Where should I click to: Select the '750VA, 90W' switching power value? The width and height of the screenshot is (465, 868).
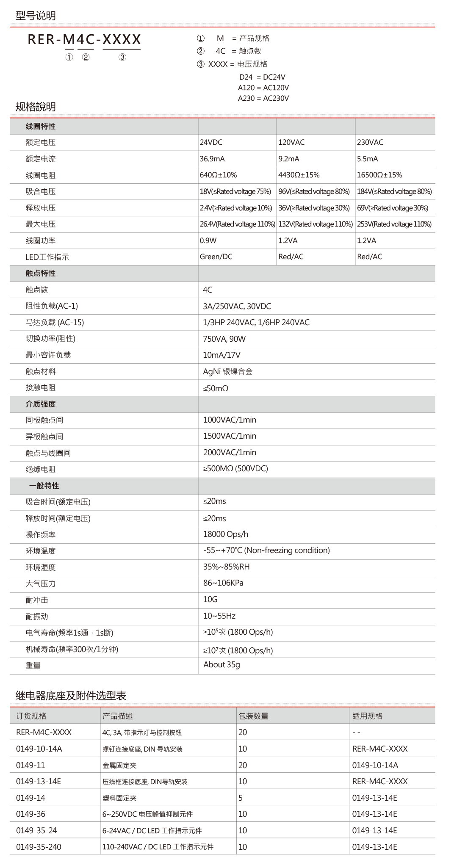coord(224,339)
